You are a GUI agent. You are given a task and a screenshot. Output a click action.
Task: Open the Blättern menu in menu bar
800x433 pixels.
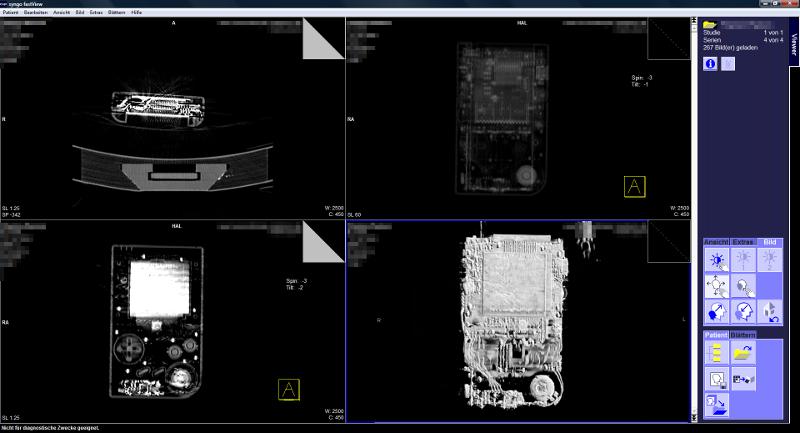click(x=116, y=12)
